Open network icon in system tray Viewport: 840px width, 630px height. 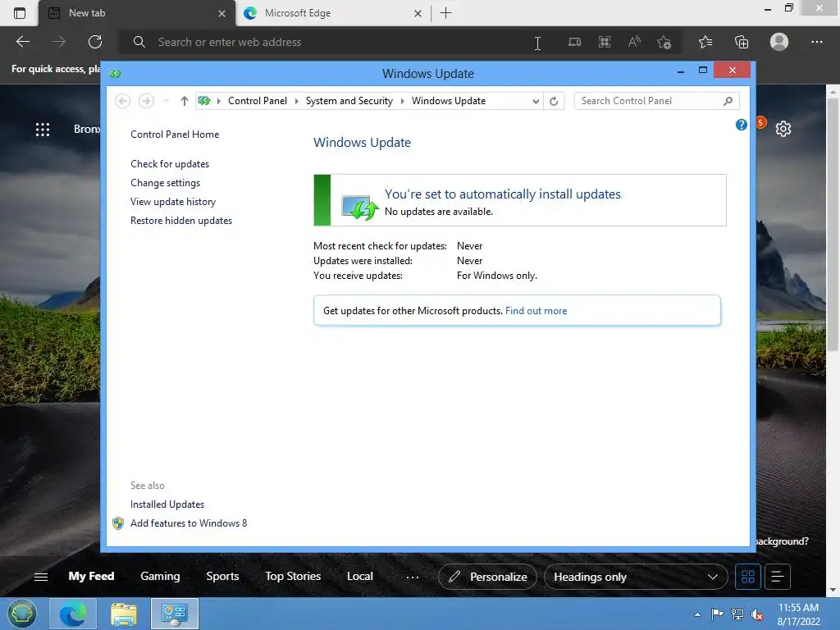pyautogui.click(x=737, y=614)
